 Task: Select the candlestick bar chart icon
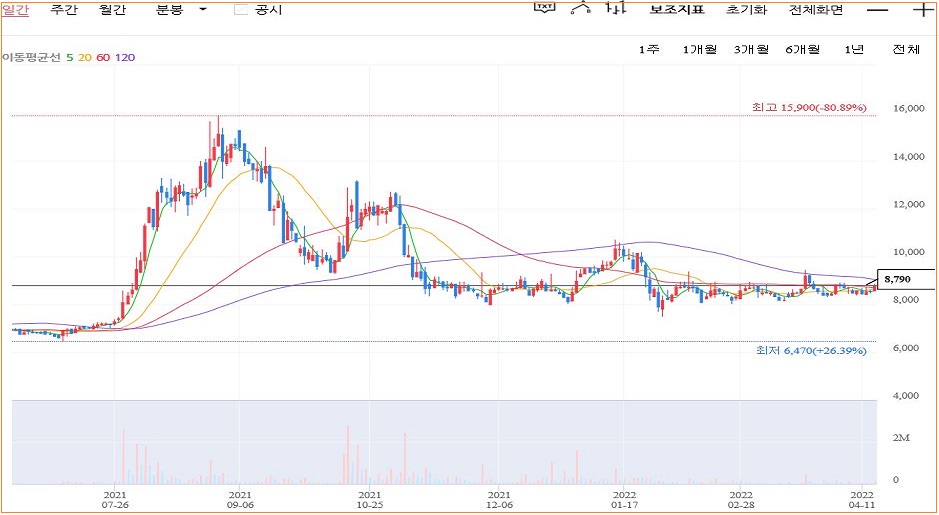616,9
